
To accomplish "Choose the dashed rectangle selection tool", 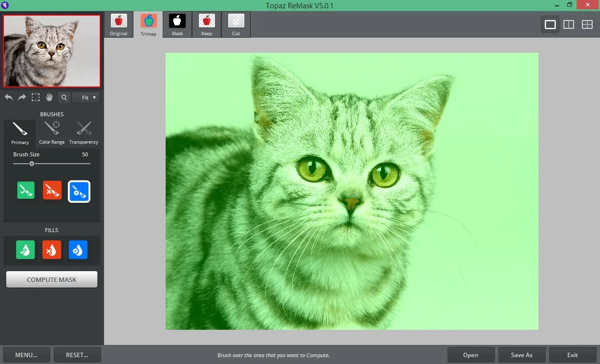I will [36, 97].
